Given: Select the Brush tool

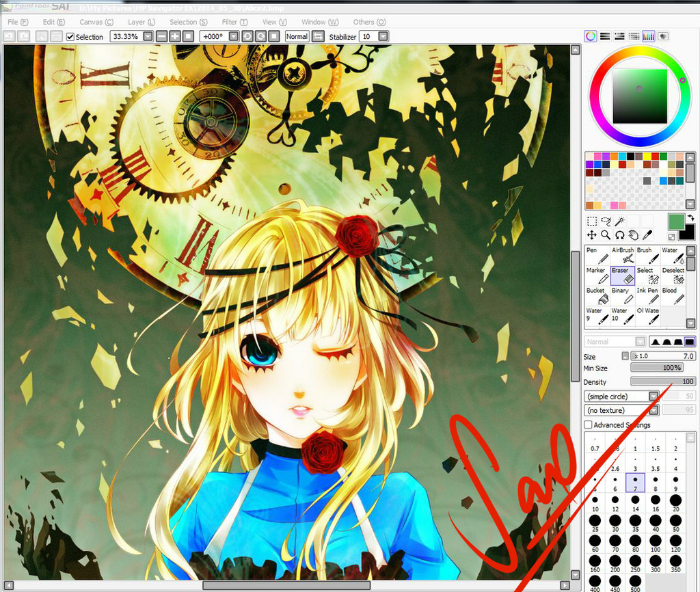Looking at the screenshot, I should pos(647,256).
